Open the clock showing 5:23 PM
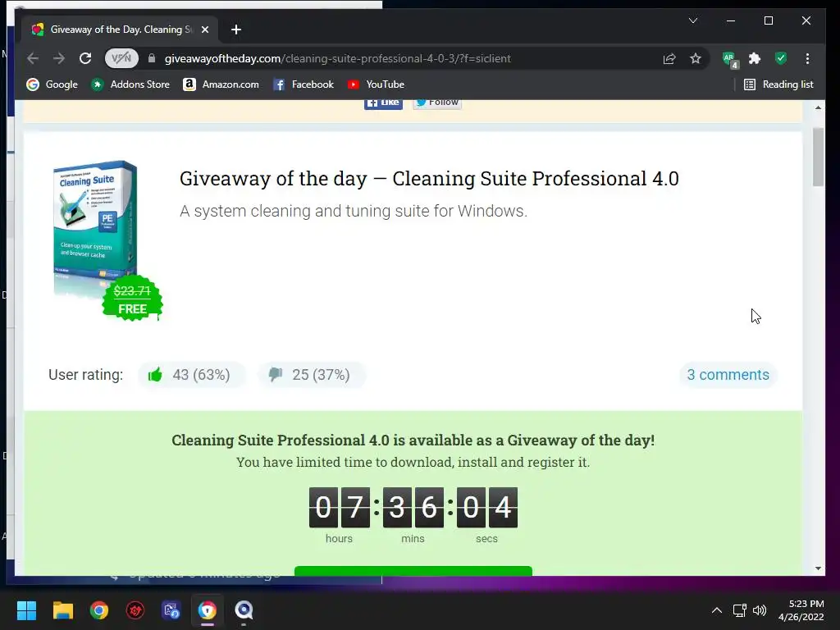 coord(801,610)
